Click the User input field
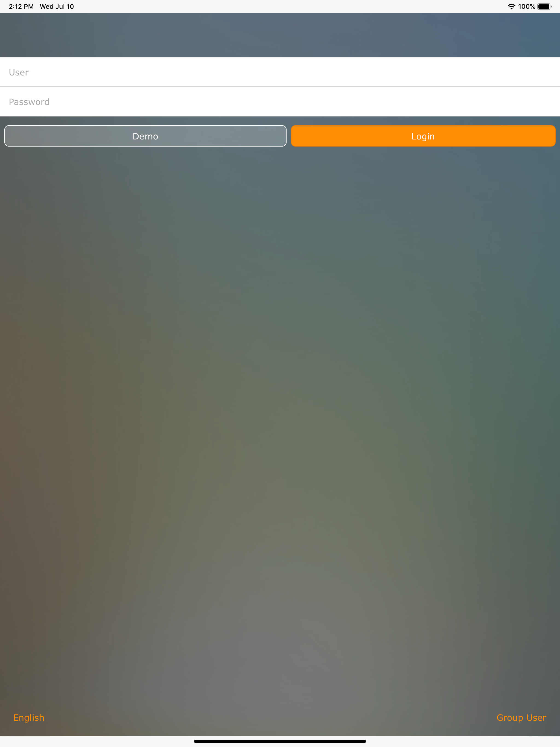Image resolution: width=560 pixels, height=747 pixels. (x=280, y=72)
